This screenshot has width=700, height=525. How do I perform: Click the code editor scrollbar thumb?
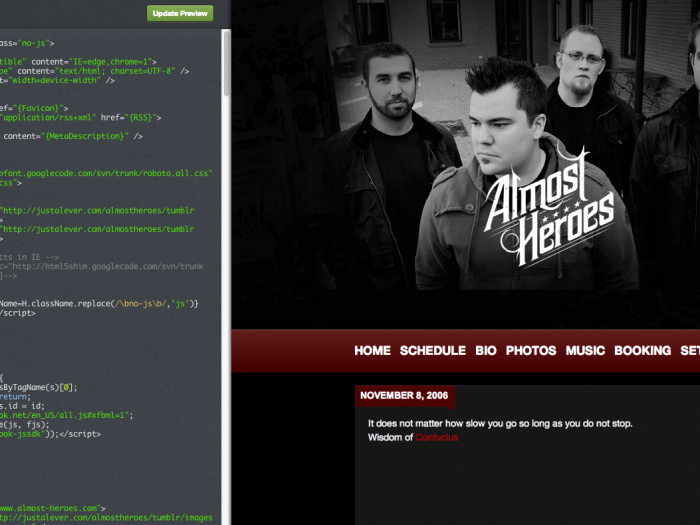tap(226, 62)
